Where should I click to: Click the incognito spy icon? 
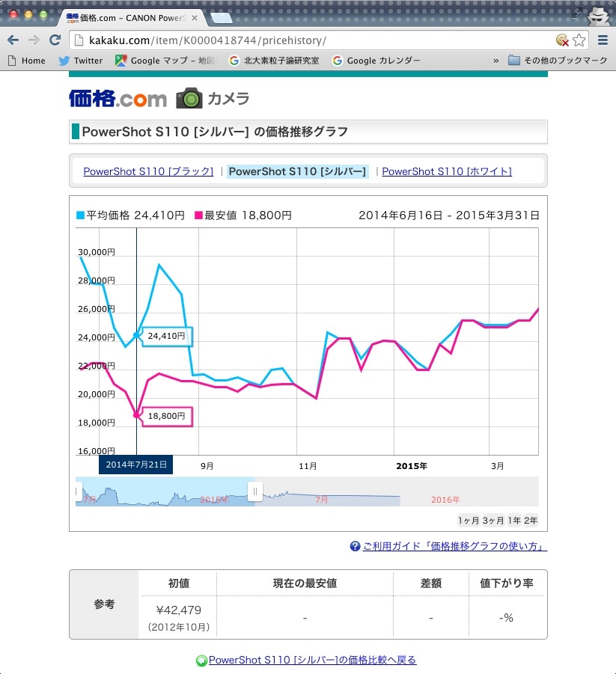[599, 17]
